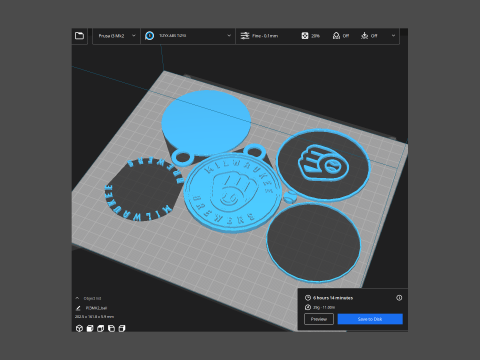Image resolution: width=480 pixels, height=360 pixels.
Task: Select the empty ring model at bottom right
Action: (314, 242)
